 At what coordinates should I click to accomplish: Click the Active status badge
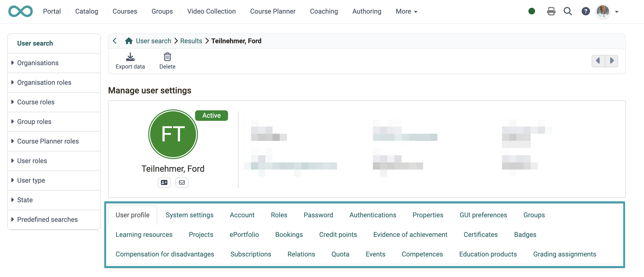coord(211,115)
